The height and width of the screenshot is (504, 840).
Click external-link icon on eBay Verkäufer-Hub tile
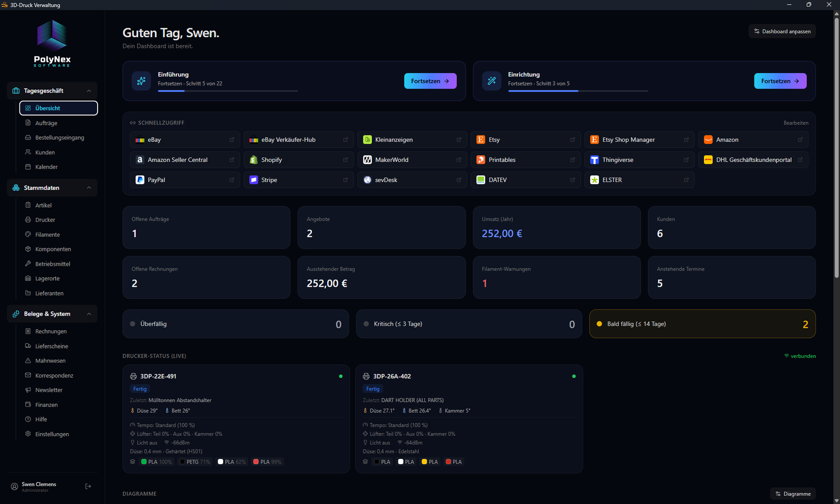click(x=345, y=140)
